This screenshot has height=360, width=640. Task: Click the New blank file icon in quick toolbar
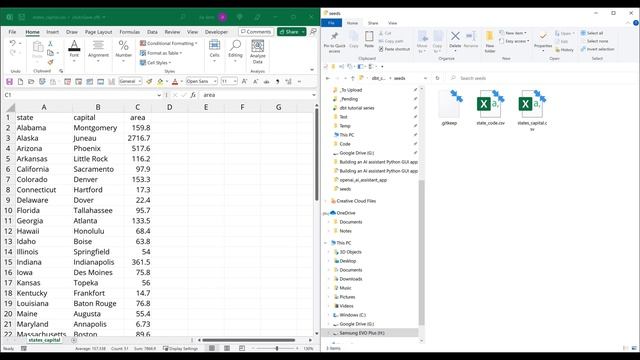tap(20, 82)
